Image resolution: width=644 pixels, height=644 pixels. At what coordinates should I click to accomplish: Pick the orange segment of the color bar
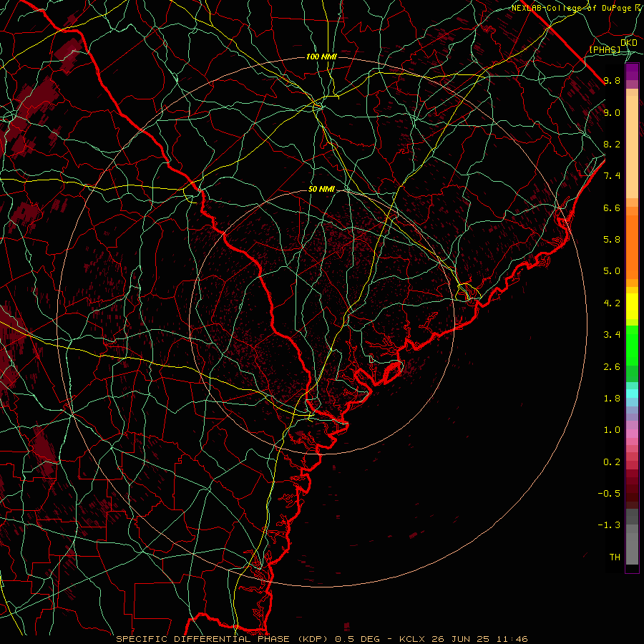pos(632,246)
